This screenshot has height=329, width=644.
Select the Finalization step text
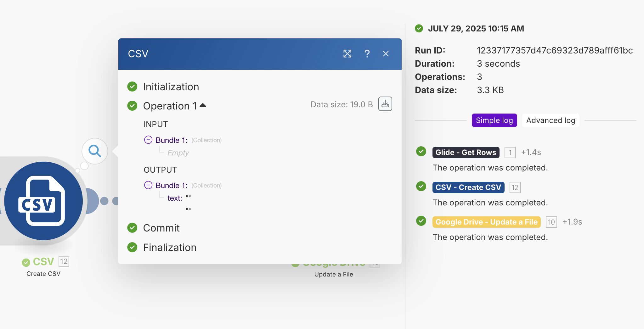(x=170, y=248)
